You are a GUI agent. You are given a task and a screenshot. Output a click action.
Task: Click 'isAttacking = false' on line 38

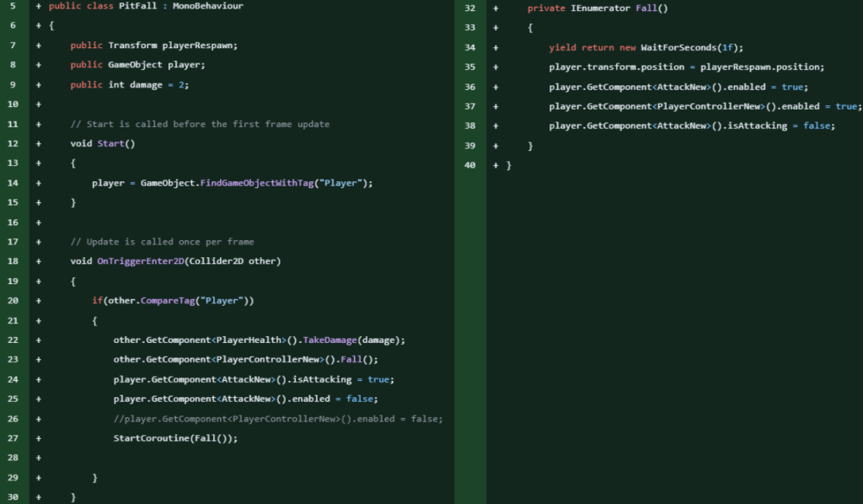coord(778,126)
